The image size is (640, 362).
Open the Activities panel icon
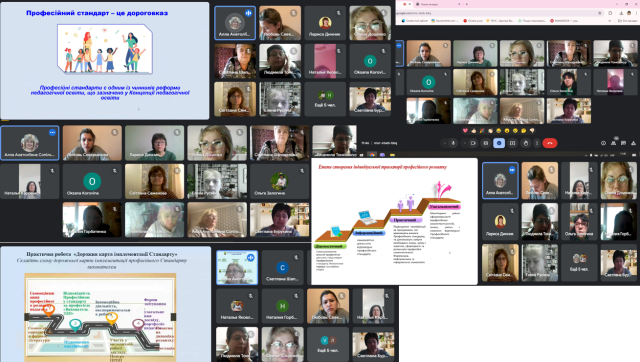[x=633, y=143]
